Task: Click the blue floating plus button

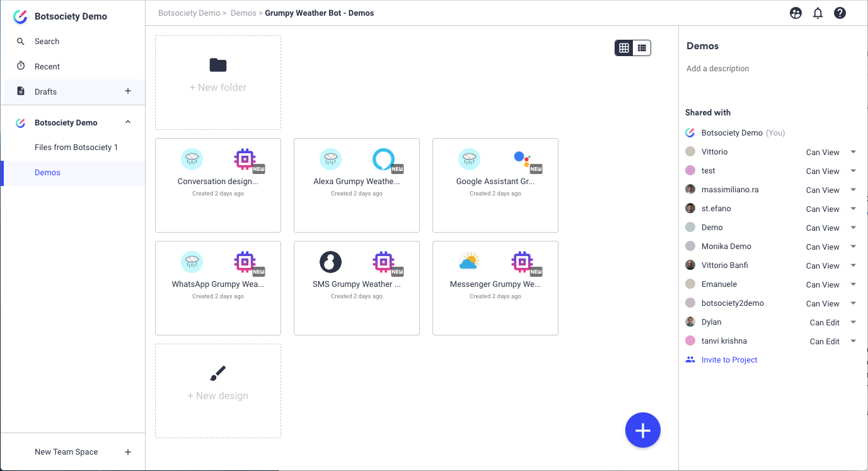Action: 642,430
